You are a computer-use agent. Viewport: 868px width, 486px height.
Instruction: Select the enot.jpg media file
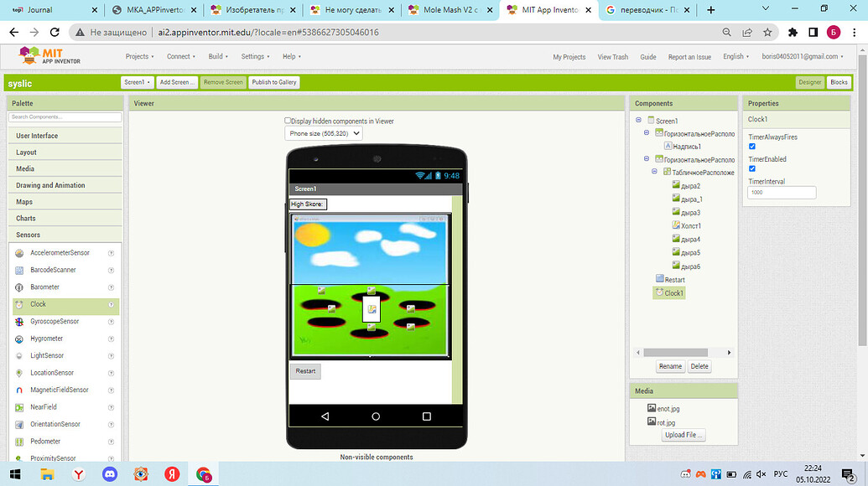[668, 408]
